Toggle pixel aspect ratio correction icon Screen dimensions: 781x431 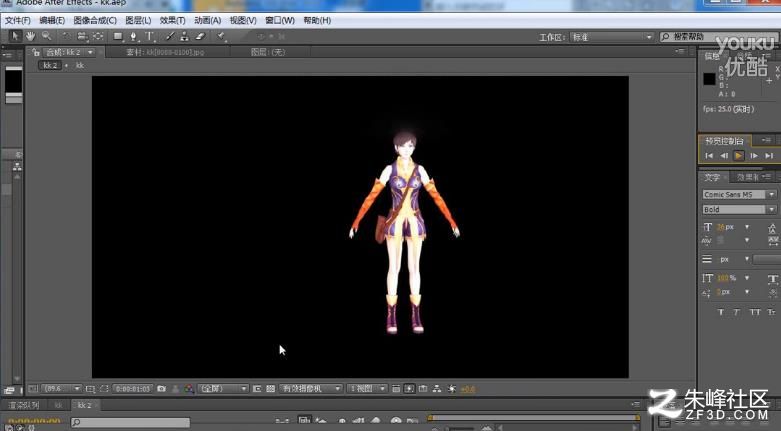click(396, 389)
